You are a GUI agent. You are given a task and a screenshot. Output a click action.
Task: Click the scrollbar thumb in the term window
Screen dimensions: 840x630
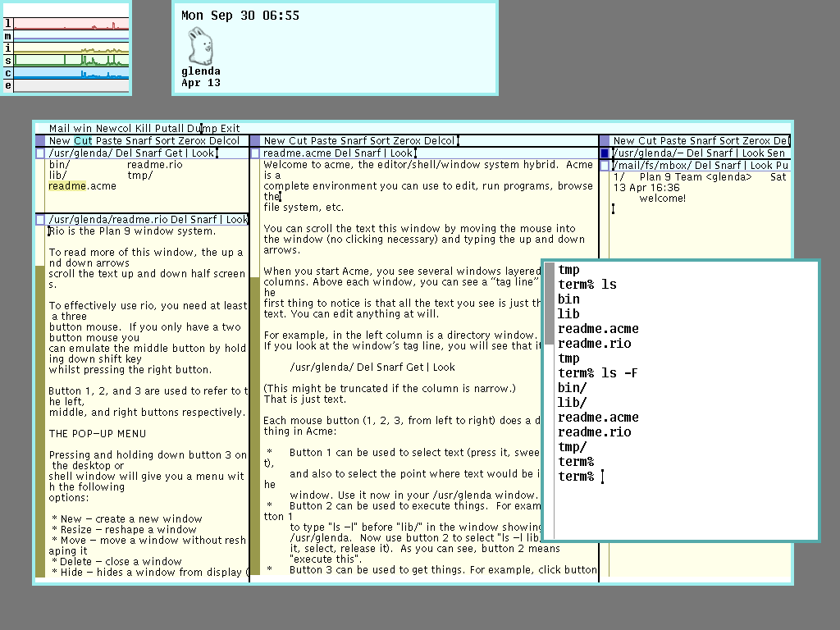(x=549, y=304)
